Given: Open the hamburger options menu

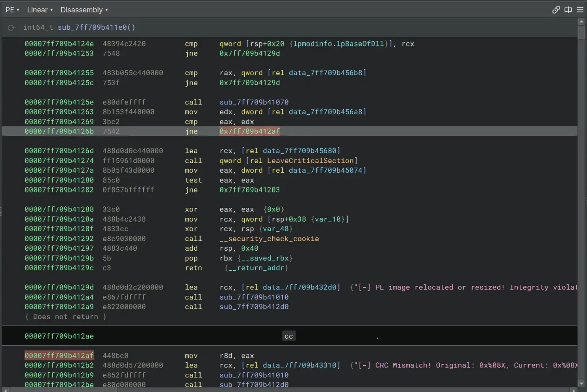Looking at the screenshot, I should coord(580,10).
